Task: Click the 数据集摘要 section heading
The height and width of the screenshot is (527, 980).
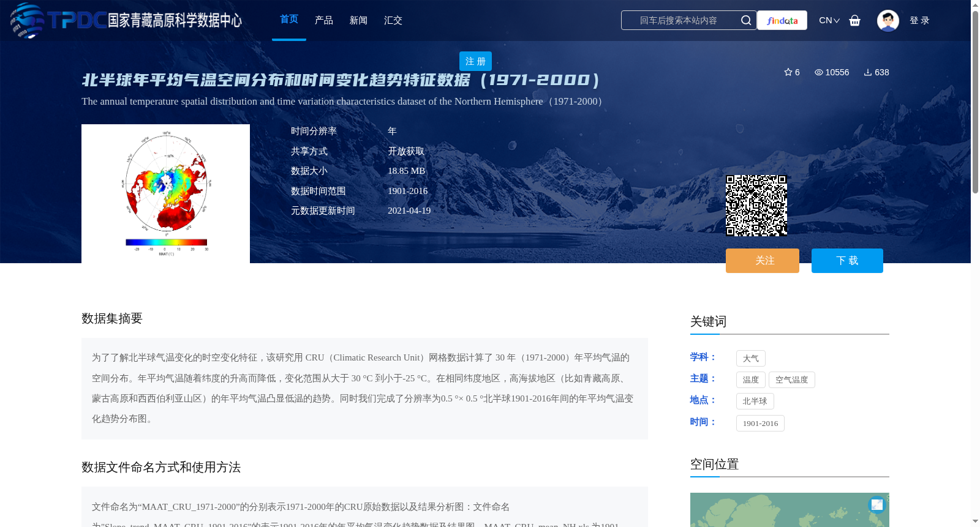Action: (x=112, y=319)
